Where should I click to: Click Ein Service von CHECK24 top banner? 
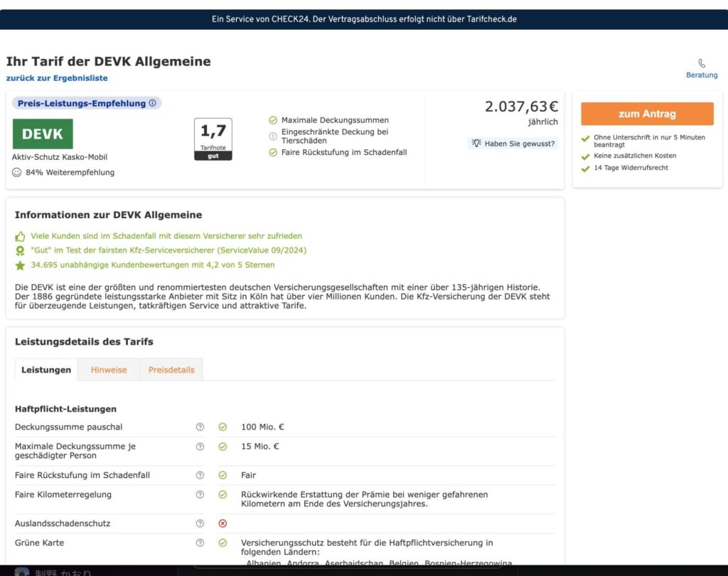[364, 19]
